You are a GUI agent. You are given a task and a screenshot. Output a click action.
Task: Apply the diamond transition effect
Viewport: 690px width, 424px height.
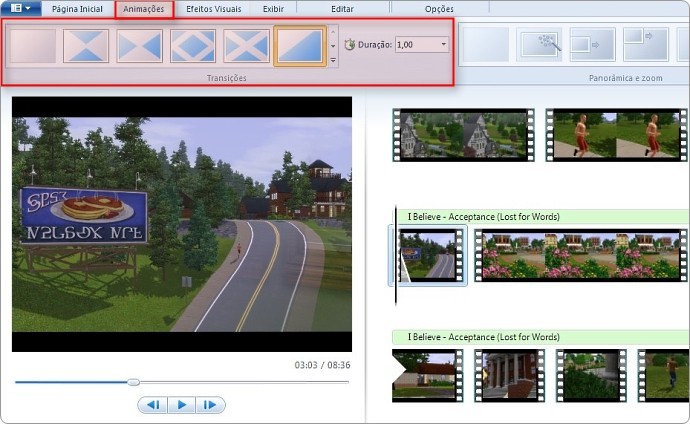click(193, 46)
